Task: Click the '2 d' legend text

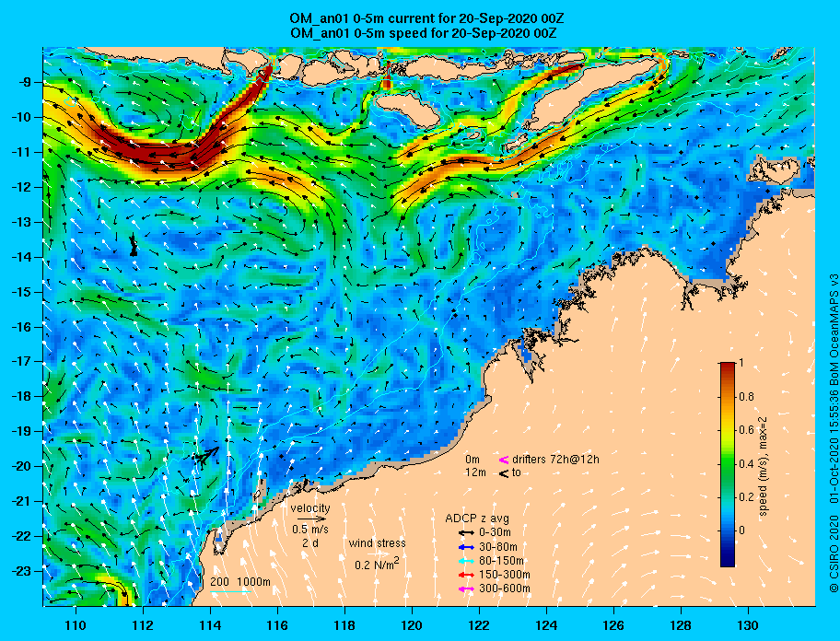Action: (309, 543)
